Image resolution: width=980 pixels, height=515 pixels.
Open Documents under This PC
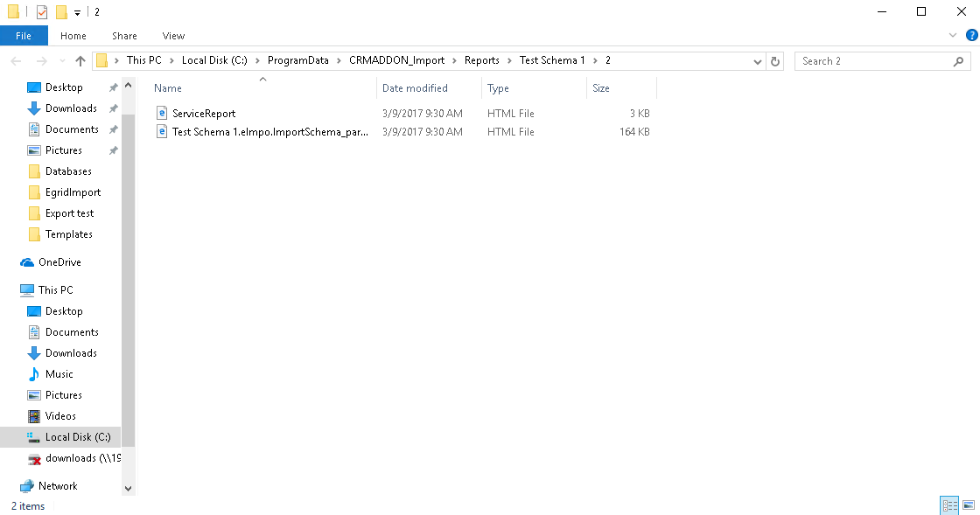(72, 332)
